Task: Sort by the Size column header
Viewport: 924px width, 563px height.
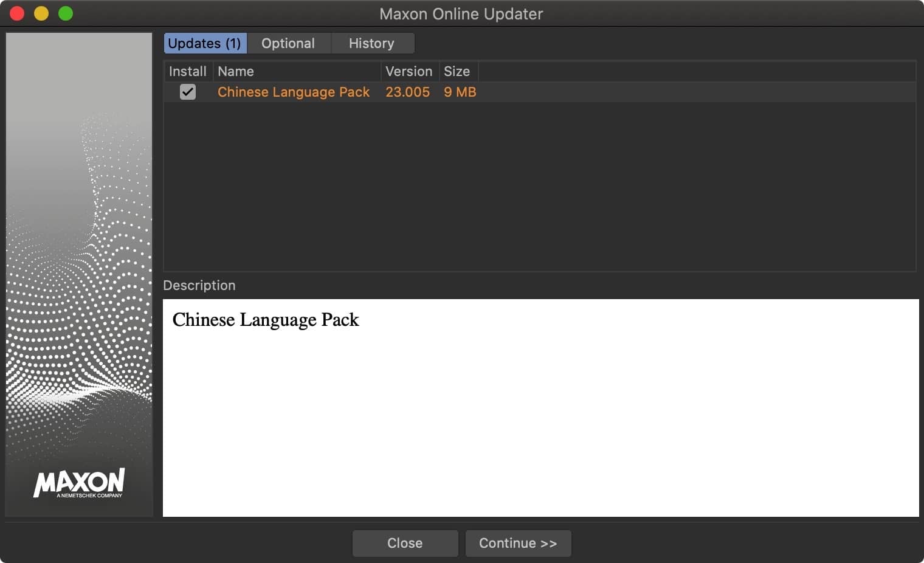Action: pos(459,71)
